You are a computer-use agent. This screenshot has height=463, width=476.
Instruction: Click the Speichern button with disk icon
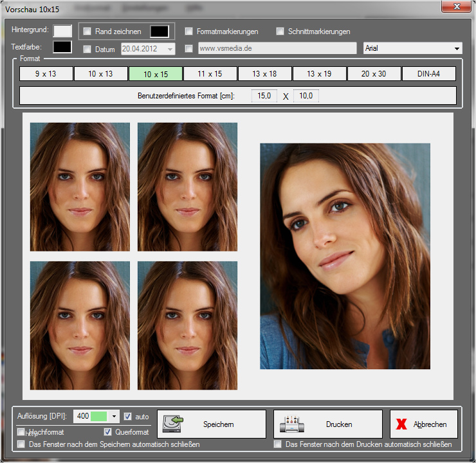212,424
